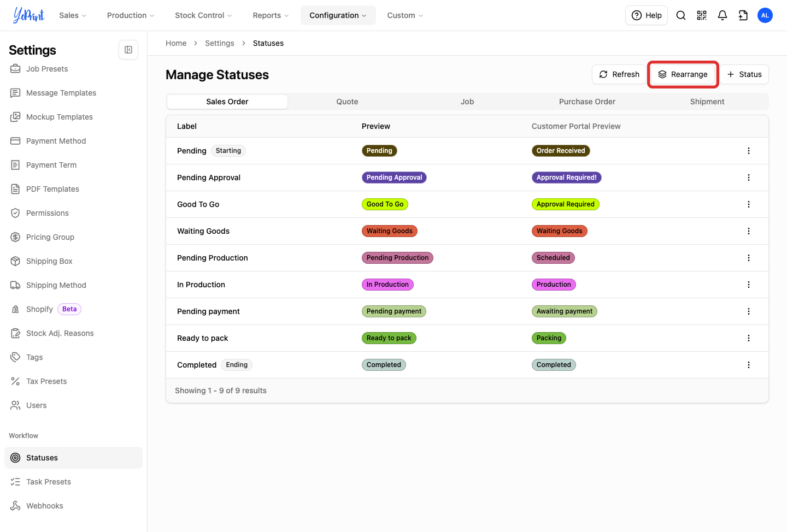Open the document import icon in top bar

click(743, 15)
